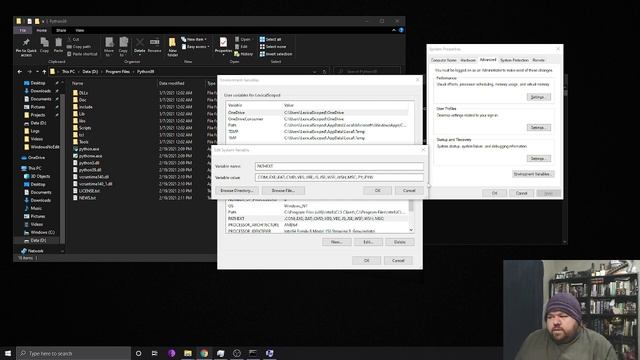Screen dimensions: 640x360
Task: Click the Variable name input field
Action: [339, 166]
